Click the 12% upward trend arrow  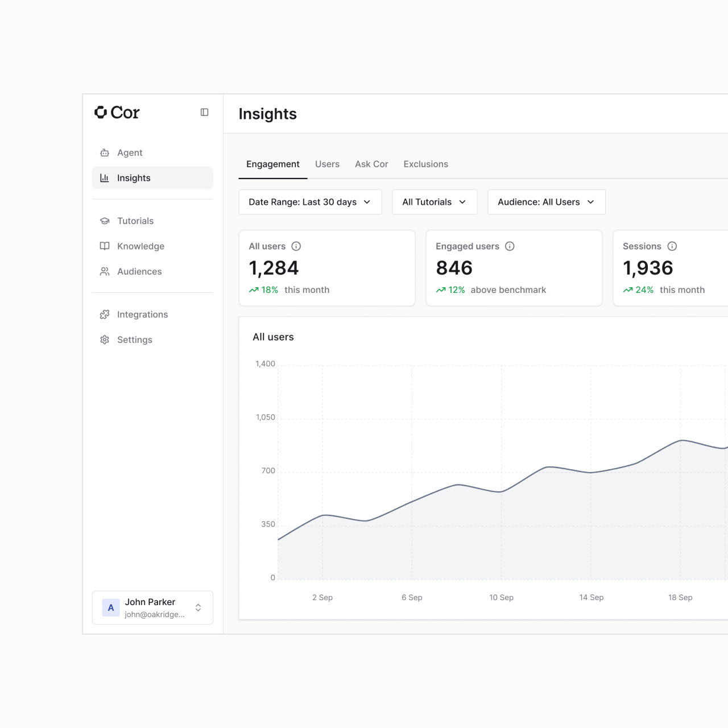click(x=441, y=290)
